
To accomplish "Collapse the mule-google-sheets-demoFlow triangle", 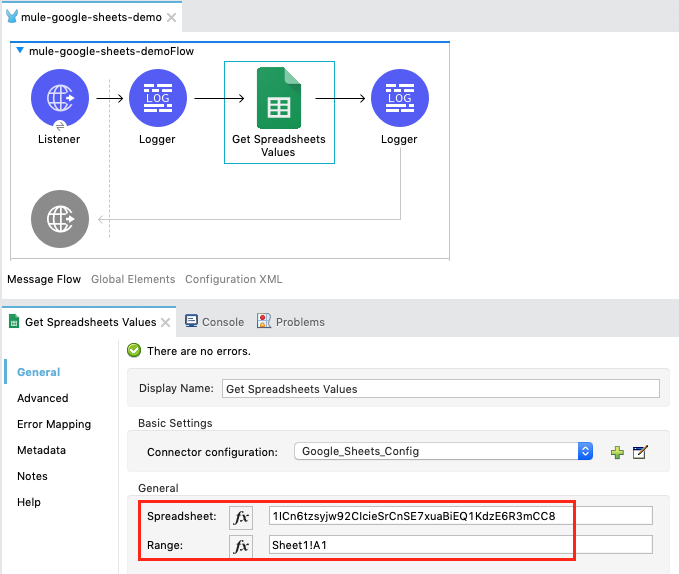I will [21, 50].
